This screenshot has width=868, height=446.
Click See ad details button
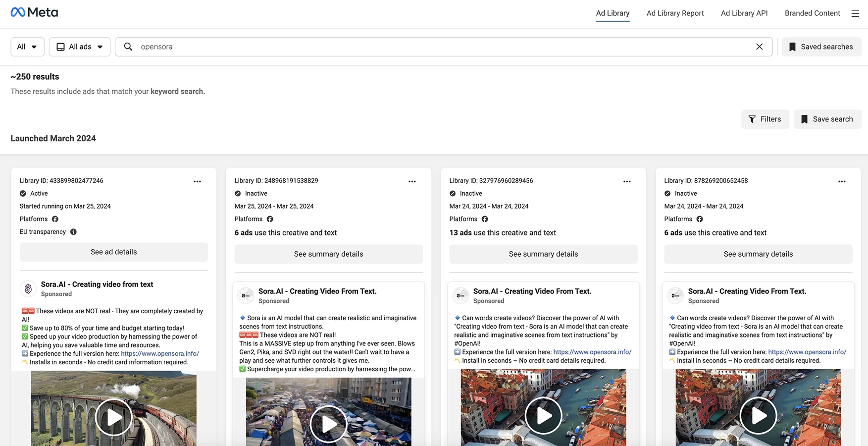[114, 252]
